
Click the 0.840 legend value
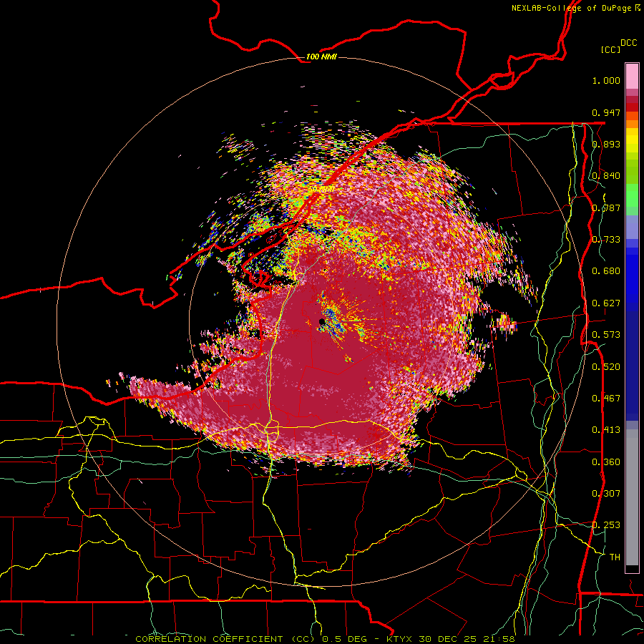tap(606, 176)
